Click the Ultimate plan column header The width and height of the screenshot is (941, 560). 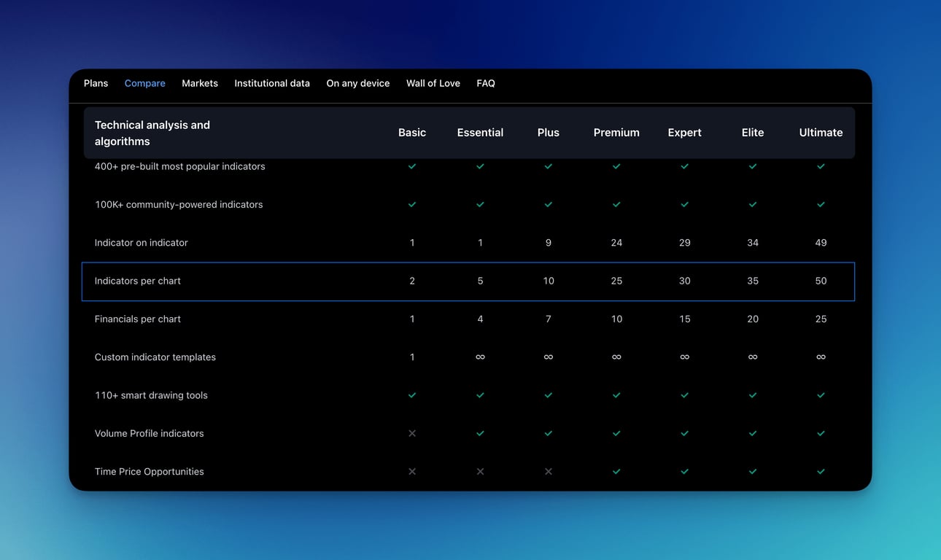click(x=821, y=133)
